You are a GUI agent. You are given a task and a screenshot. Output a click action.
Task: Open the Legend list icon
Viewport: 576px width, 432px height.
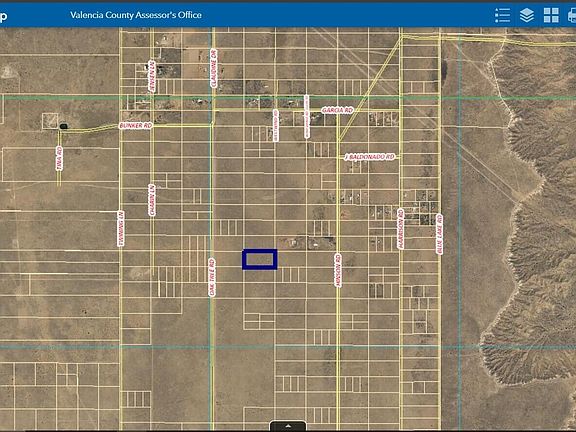tap(502, 15)
